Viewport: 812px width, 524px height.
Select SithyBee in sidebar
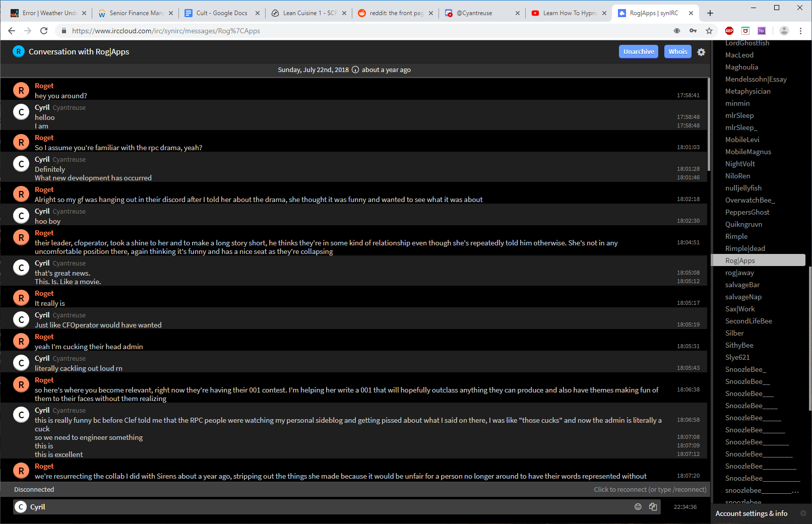739,345
